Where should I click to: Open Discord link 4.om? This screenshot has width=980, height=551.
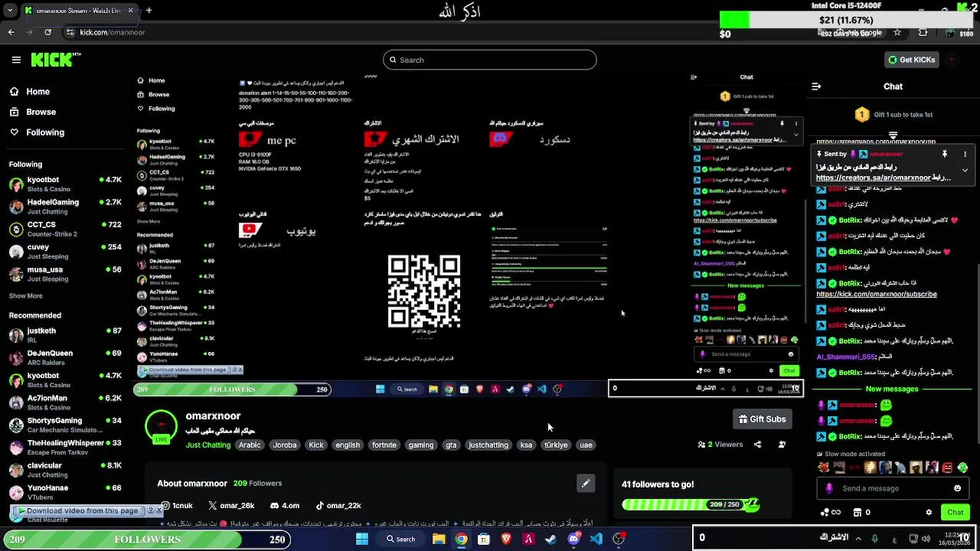[284, 506]
